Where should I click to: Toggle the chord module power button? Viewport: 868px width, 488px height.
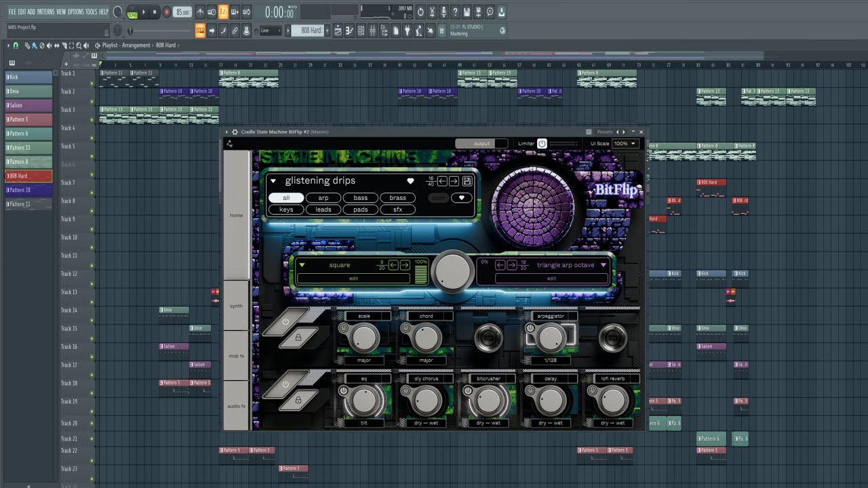[x=406, y=328]
